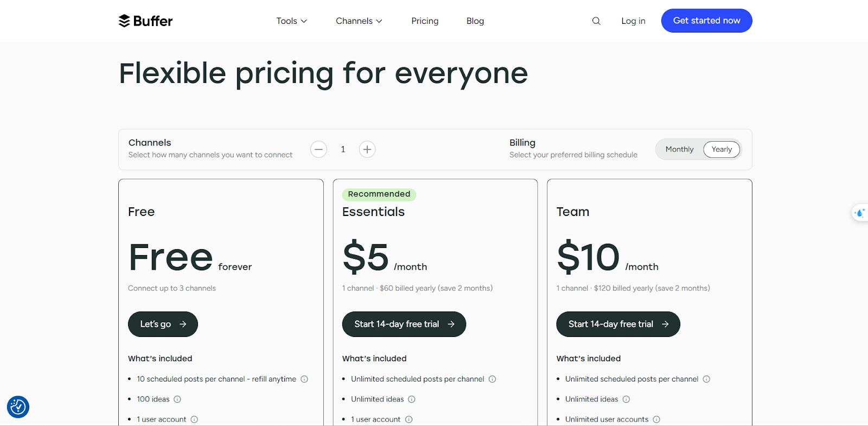
Task: Open the cookie preferences badge icon
Action: pyautogui.click(x=18, y=406)
